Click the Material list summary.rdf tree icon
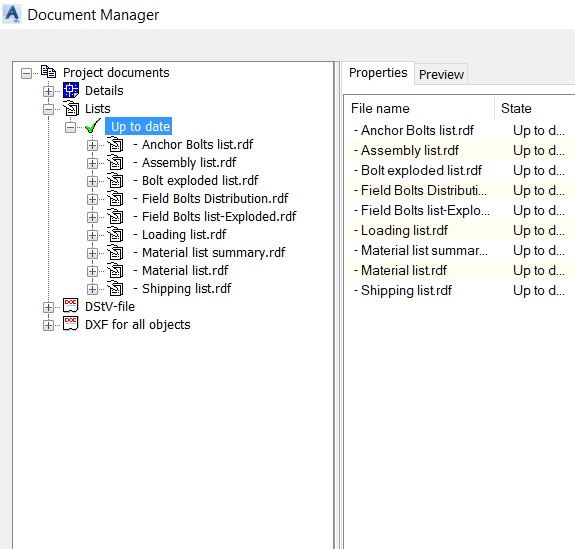The image size is (575, 549). click(115, 252)
